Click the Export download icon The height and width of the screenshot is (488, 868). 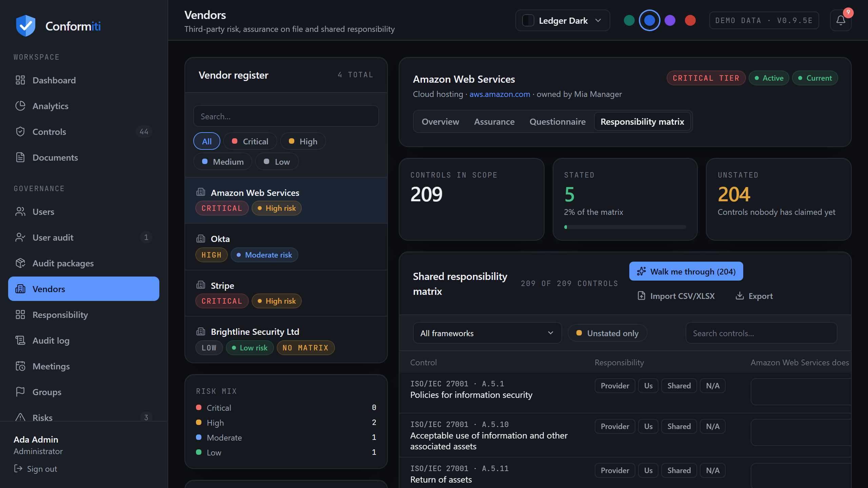click(739, 296)
